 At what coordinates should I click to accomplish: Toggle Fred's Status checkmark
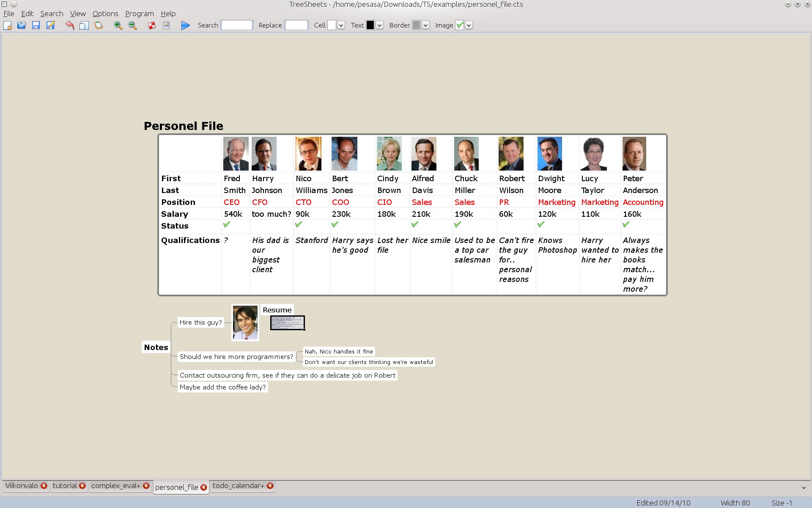227,224
